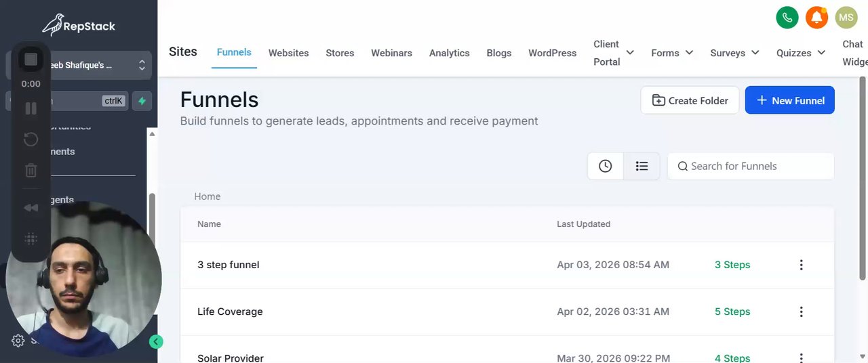
Task: Open the MS profile avatar menu
Action: (846, 18)
